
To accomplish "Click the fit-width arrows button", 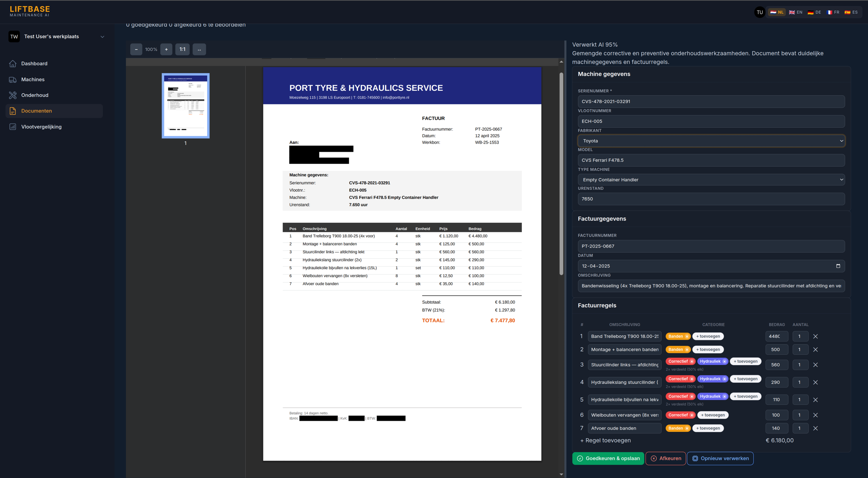I will [x=199, y=50].
